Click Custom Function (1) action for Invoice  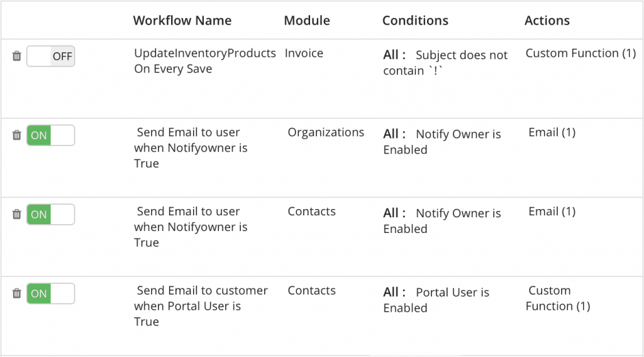[580, 54]
